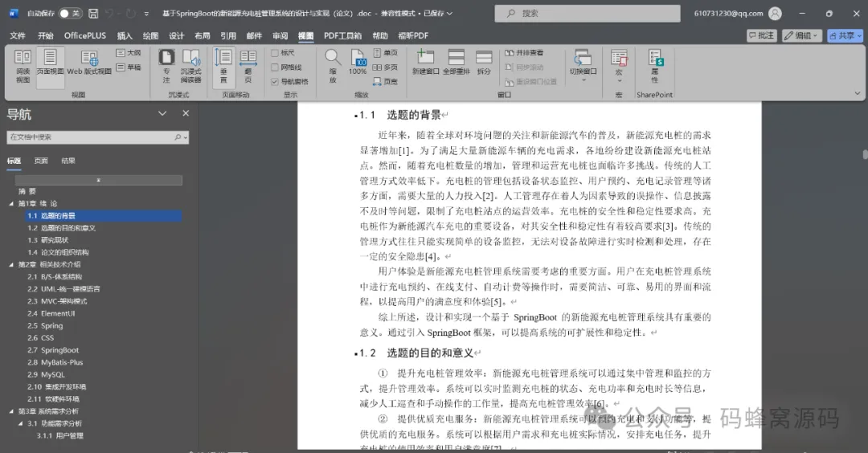
Task: Enable the Ruler checkbox (标尺)
Action: [275, 52]
